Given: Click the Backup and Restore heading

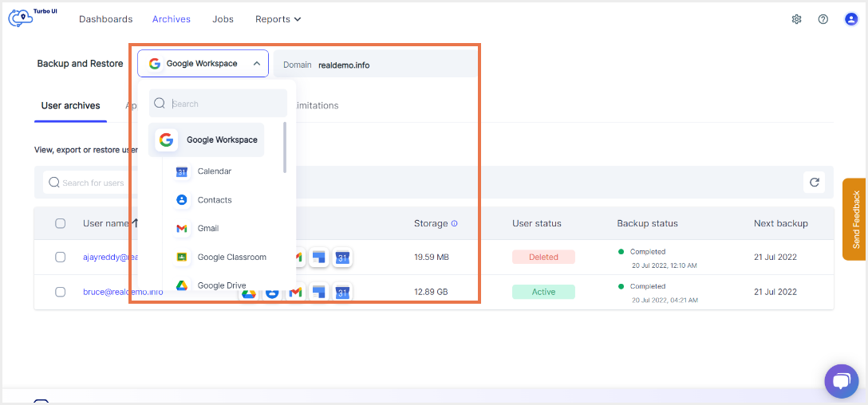Looking at the screenshot, I should (x=81, y=64).
